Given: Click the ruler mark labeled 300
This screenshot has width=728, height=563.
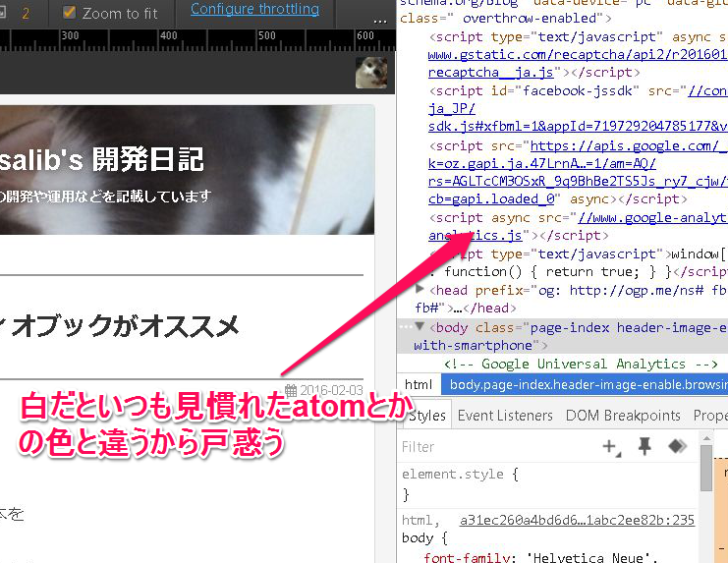Looking at the screenshot, I should click(70, 35).
